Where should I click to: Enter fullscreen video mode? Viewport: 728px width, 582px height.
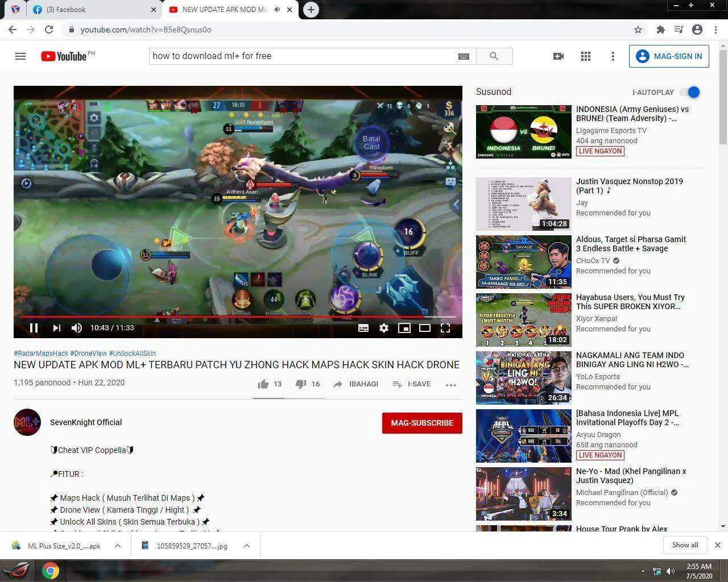pos(445,328)
